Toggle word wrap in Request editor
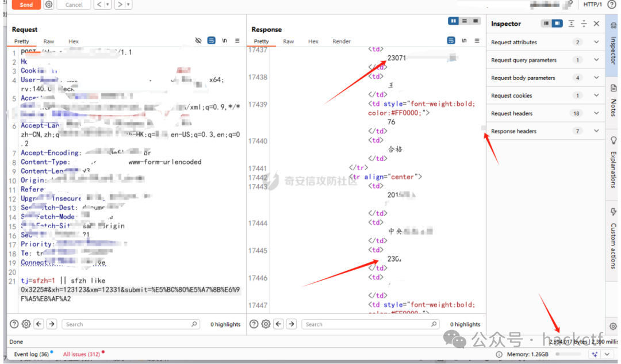Viewport: 621px width, 364px height. tap(212, 40)
